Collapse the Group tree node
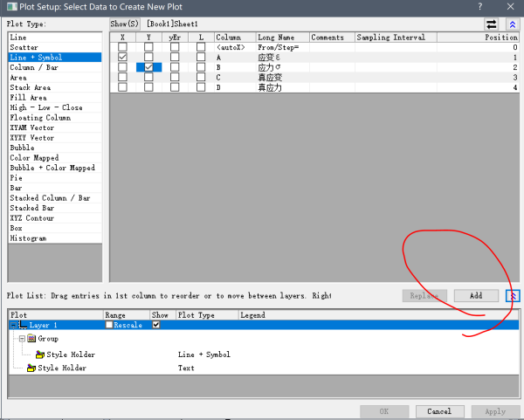Screen dimensions: 524x420 click(x=22, y=339)
